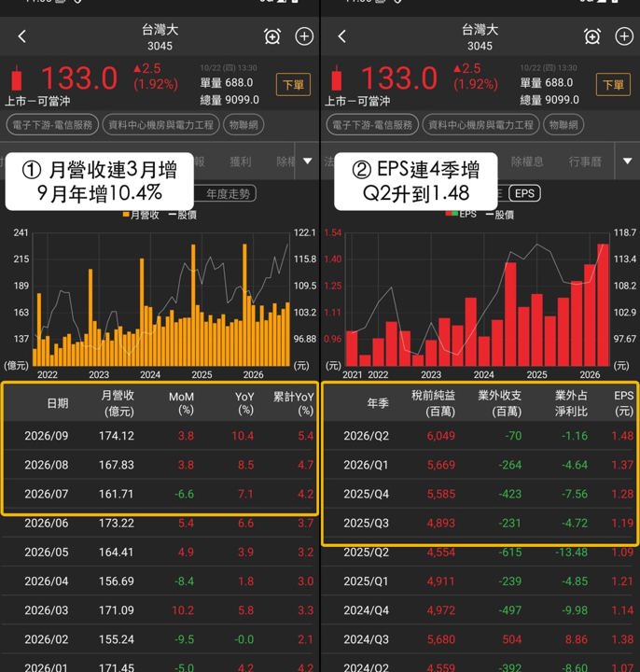
Task: Tap 下單 order button on revenue screen
Action: click(294, 84)
